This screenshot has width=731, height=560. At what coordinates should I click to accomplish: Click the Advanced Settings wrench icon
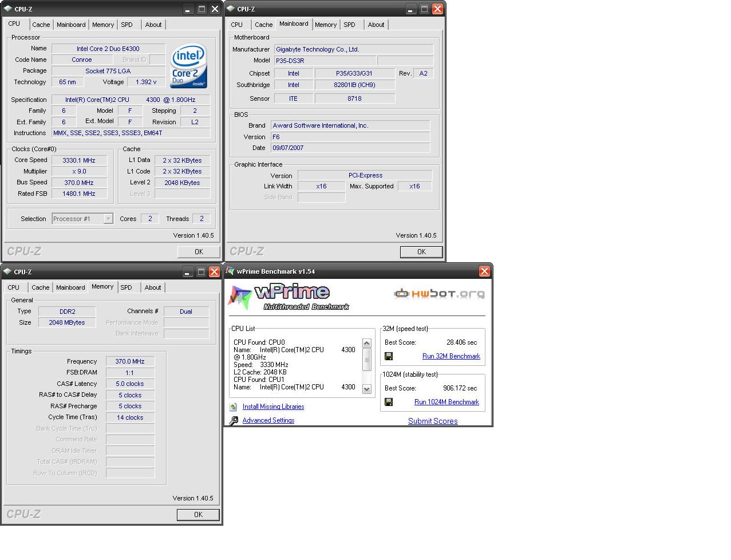click(x=234, y=420)
